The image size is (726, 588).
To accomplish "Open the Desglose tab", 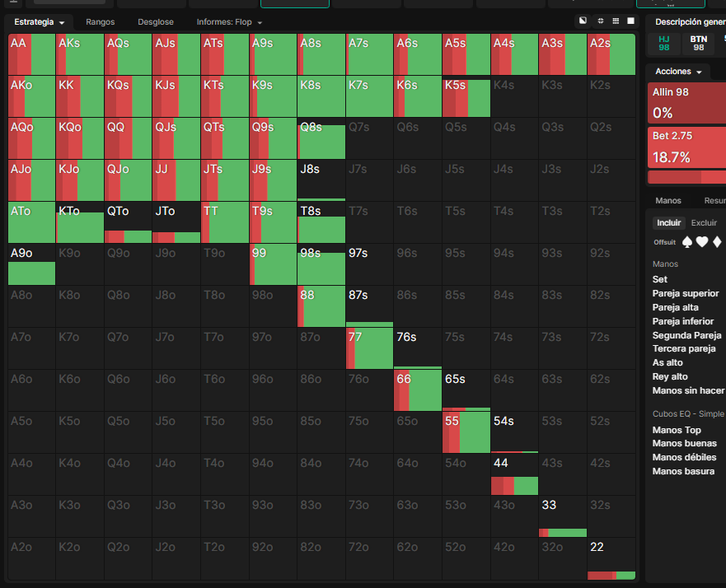I will pyautogui.click(x=156, y=22).
